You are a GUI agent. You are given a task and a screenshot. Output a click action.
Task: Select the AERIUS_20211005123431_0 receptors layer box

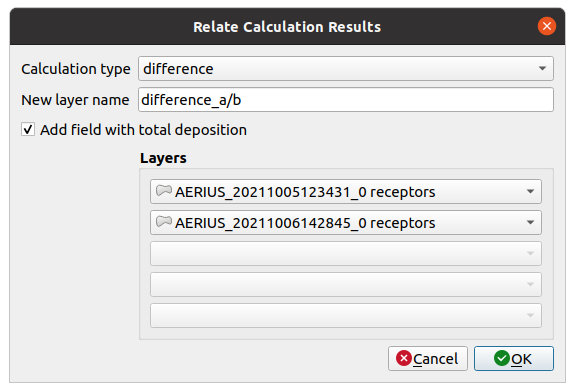point(345,191)
